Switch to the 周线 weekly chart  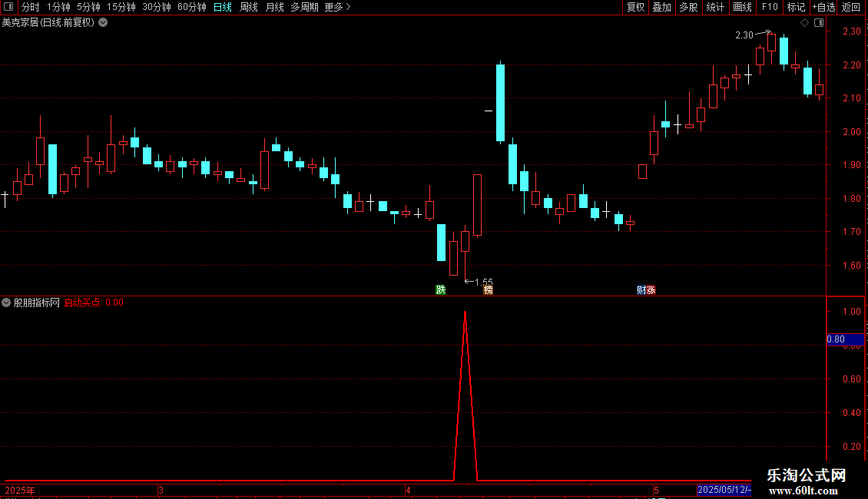(x=249, y=7)
